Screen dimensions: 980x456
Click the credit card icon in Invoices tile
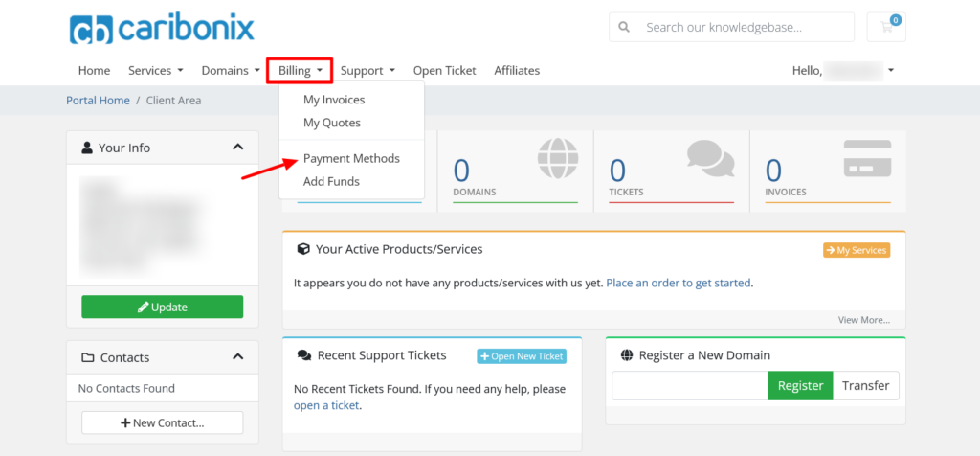867,158
